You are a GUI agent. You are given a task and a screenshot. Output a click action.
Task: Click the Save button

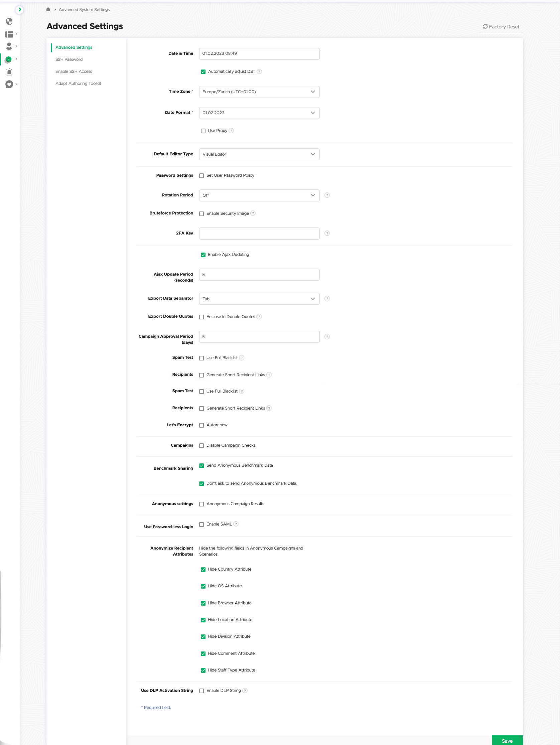click(507, 740)
